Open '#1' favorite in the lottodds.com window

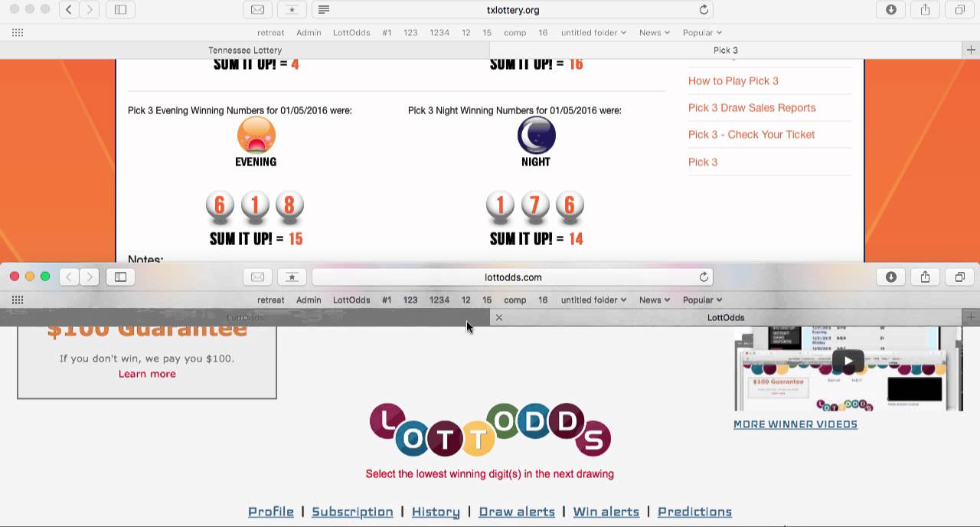tap(387, 300)
